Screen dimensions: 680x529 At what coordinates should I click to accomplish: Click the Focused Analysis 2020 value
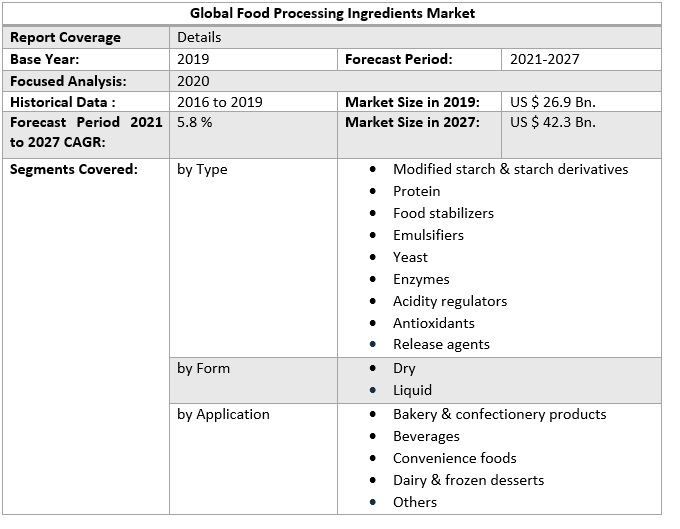pyautogui.click(x=193, y=81)
